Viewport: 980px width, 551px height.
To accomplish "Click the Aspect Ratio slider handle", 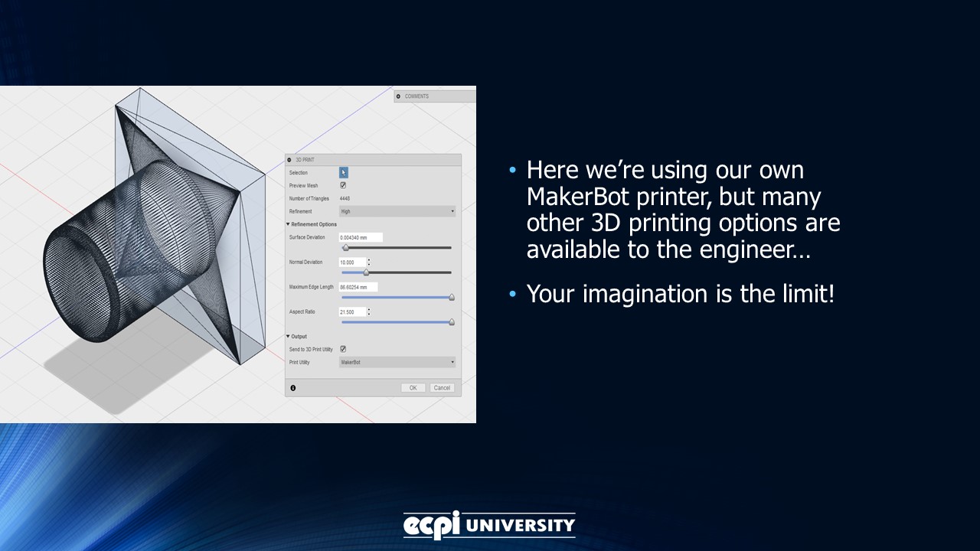I will pos(452,321).
